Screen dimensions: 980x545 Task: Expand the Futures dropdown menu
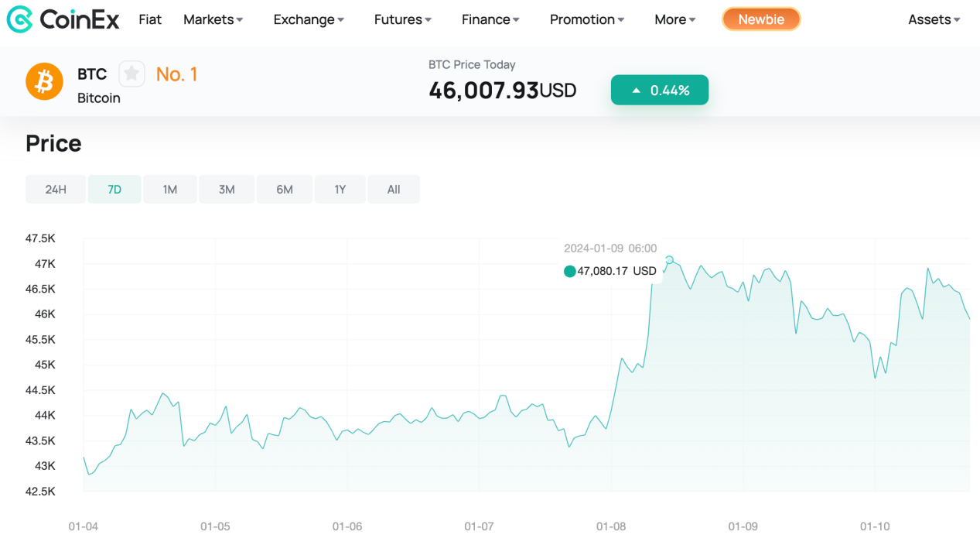[x=402, y=19]
